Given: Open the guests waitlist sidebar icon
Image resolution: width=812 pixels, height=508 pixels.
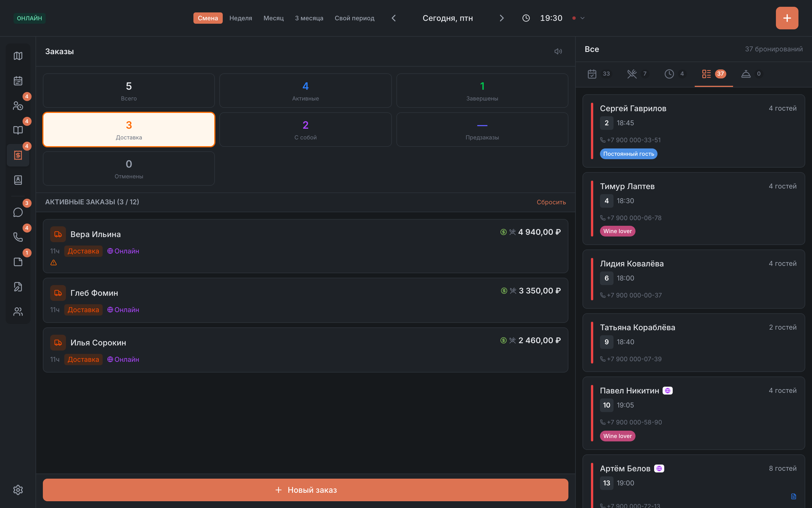Looking at the screenshot, I should [x=18, y=106].
